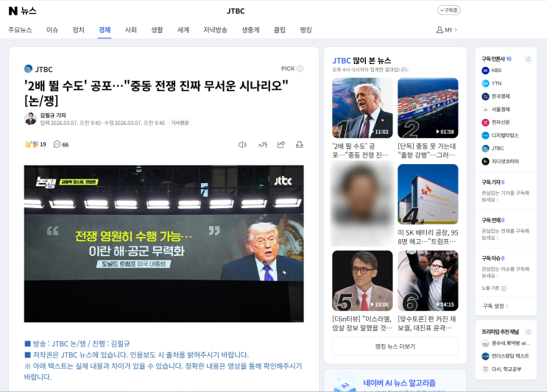Click the 전자신문 publisher icon
Image resolution: width=547 pixels, height=392 pixels.
(485, 122)
